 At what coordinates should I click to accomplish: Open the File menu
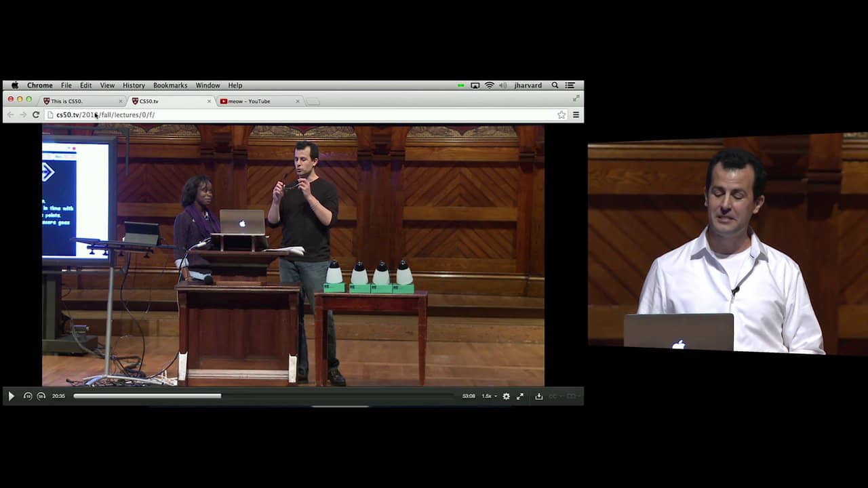point(66,85)
